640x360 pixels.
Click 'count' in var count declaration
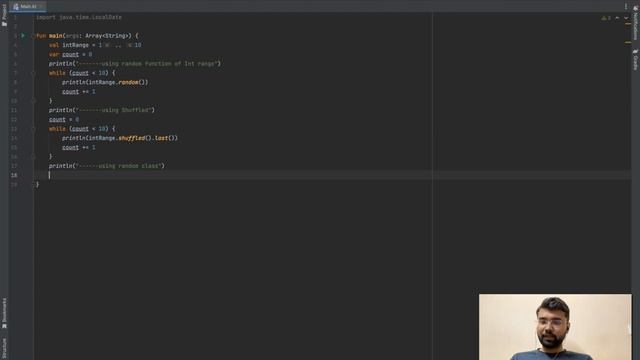70,55
